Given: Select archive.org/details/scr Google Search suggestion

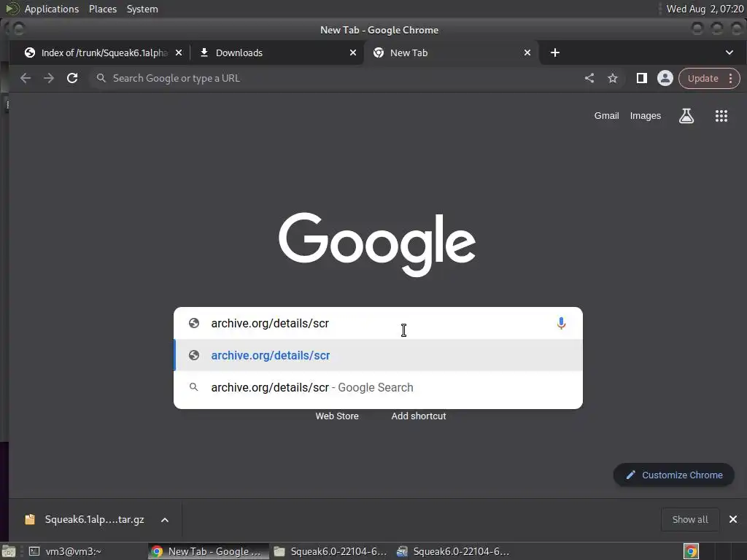Looking at the screenshot, I should coord(379,388).
